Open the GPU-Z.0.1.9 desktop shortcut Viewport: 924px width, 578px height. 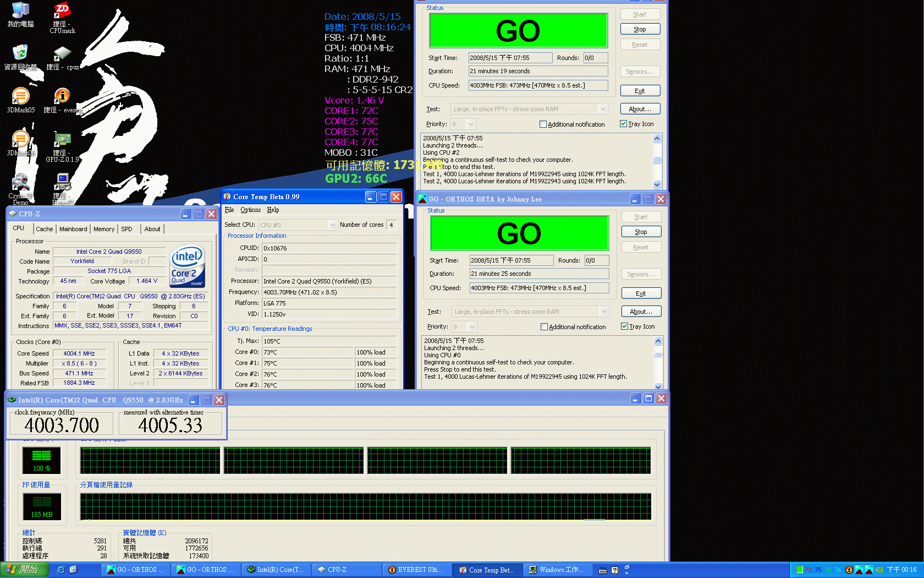(62, 146)
